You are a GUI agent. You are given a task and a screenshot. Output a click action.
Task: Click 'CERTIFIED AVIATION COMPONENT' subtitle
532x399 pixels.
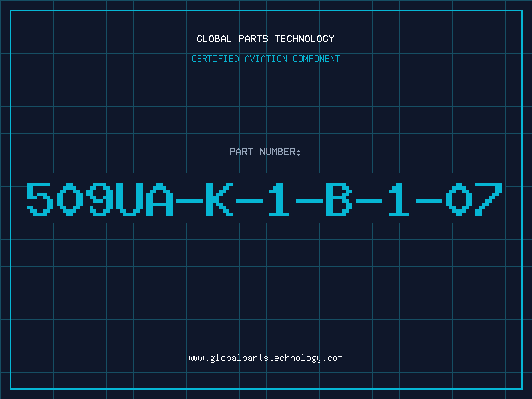[265, 59]
